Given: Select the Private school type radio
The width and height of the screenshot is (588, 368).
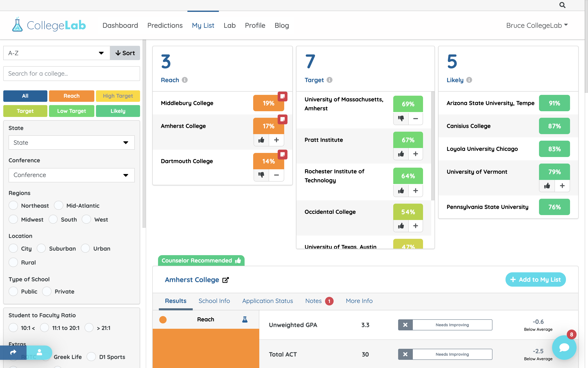Looking at the screenshot, I should tap(47, 291).
